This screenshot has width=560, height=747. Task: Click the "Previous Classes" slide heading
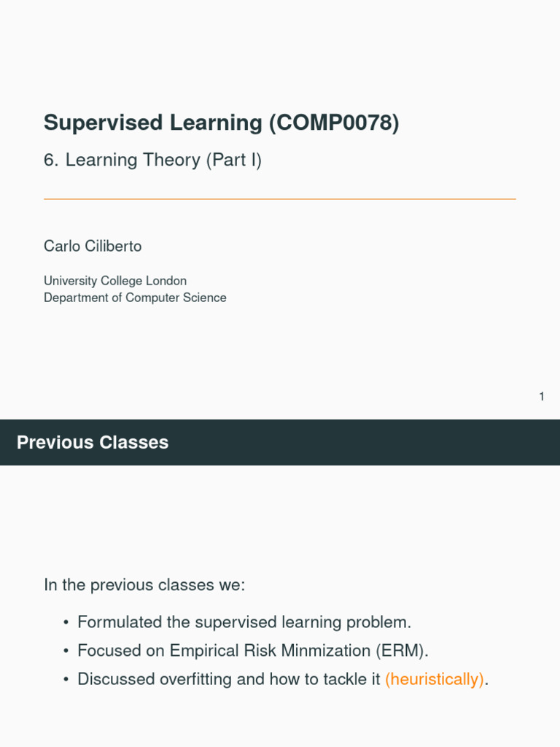pyautogui.click(x=93, y=443)
